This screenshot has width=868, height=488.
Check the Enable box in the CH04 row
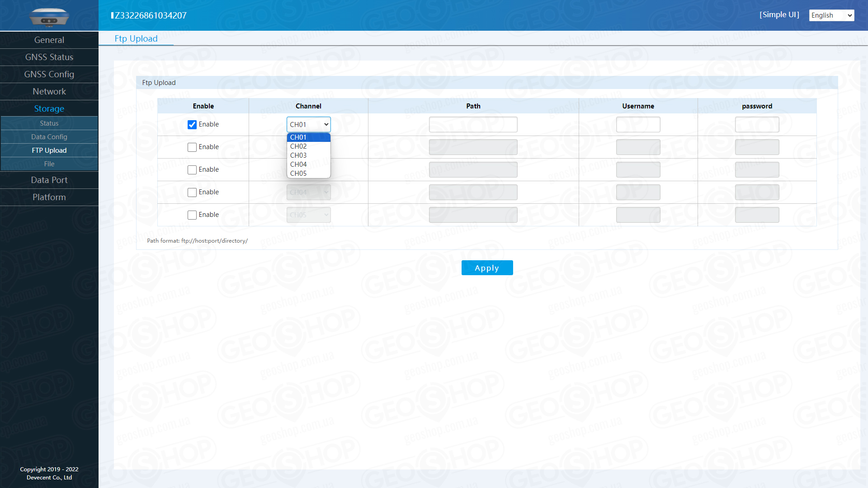click(192, 192)
